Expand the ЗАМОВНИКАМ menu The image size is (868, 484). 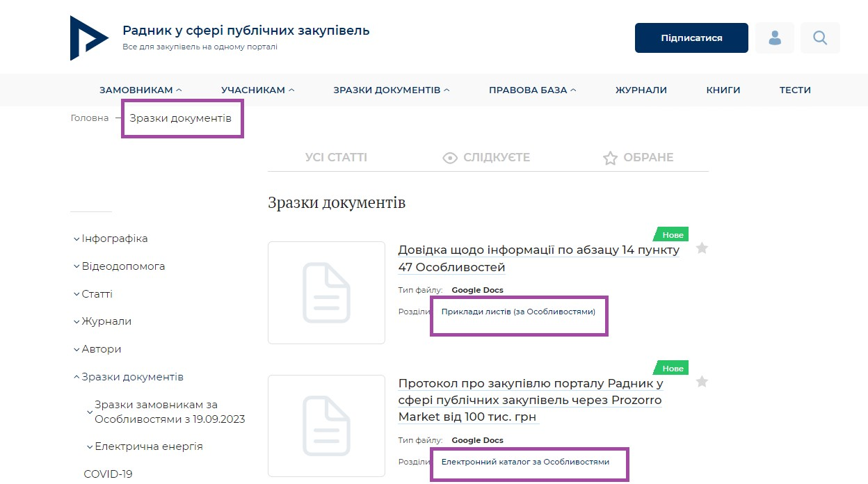pyautogui.click(x=140, y=90)
